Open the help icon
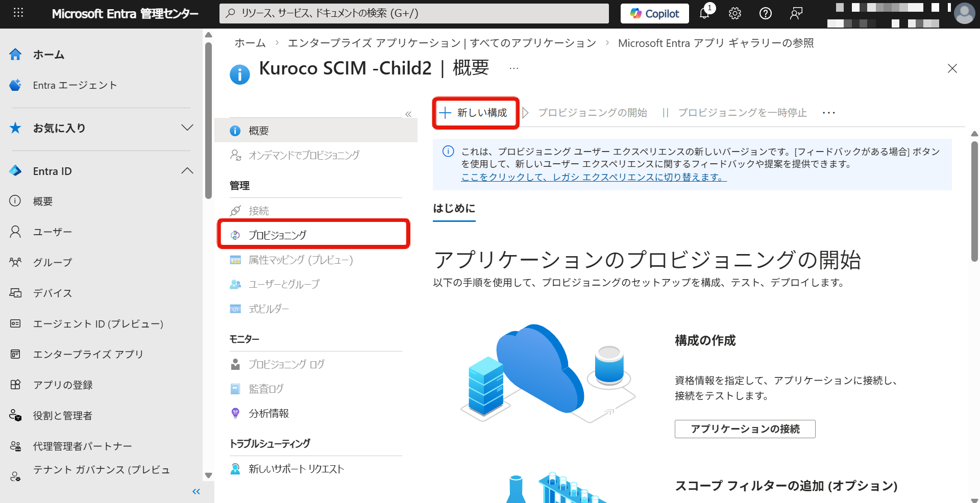 (x=765, y=13)
